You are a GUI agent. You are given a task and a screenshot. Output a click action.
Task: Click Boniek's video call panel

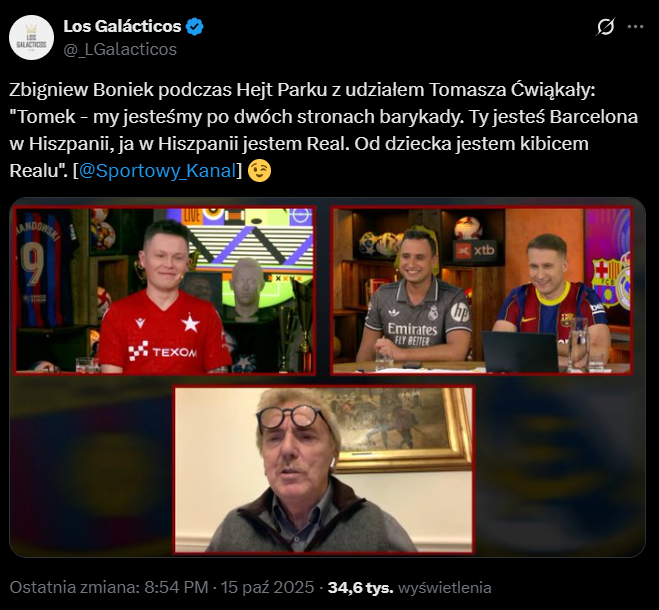[324, 469]
